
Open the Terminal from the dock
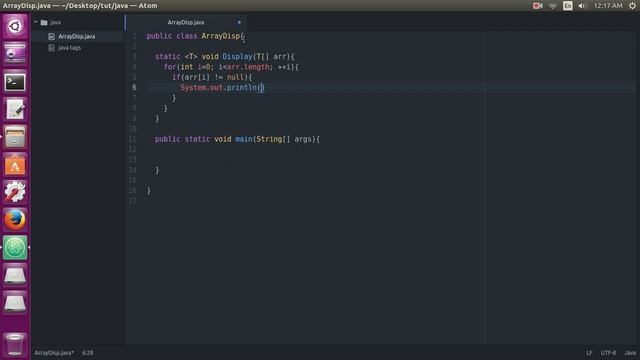click(15, 82)
